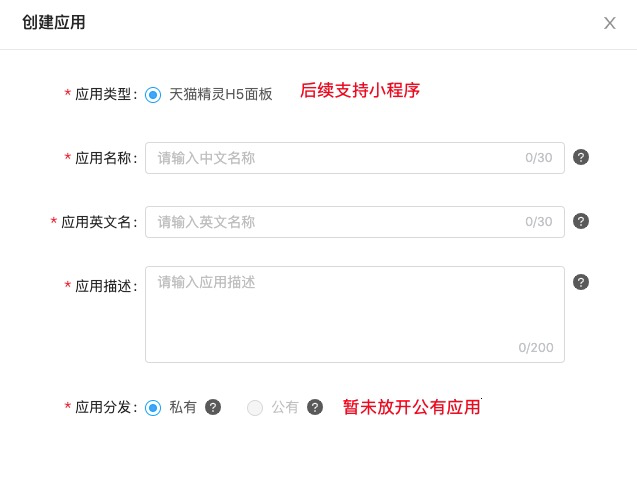The image size is (637, 498).
Task: Click the 后续支持小程序 red note
Action: point(360,90)
